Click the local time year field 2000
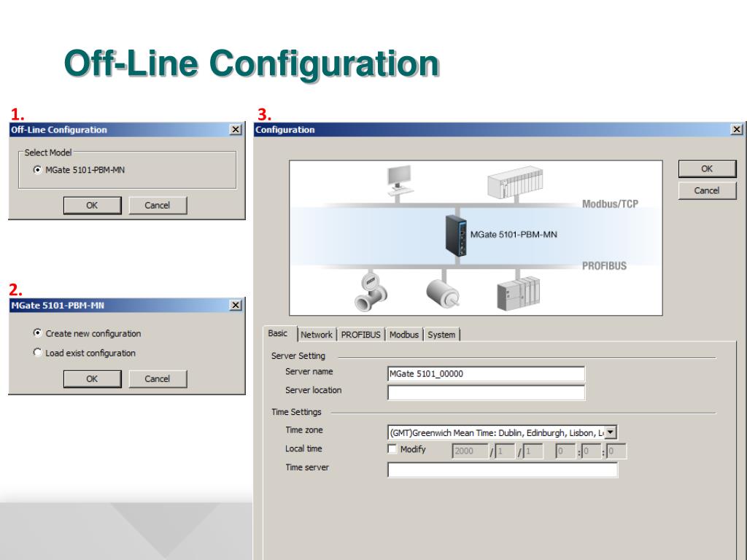747x560 pixels. coord(470,451)
